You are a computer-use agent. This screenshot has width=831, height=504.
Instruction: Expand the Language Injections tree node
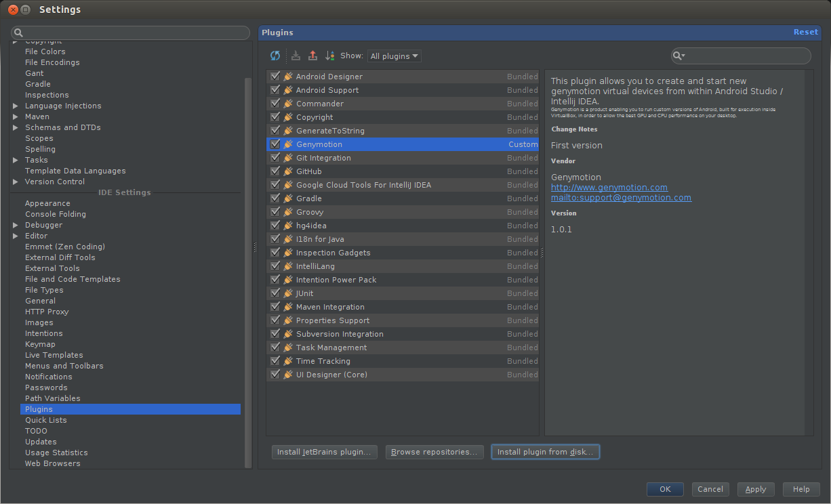(x=16, y=106)
